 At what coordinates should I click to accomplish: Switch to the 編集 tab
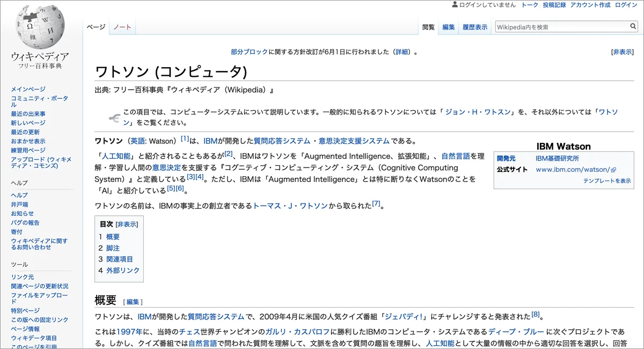coord(449,27)
